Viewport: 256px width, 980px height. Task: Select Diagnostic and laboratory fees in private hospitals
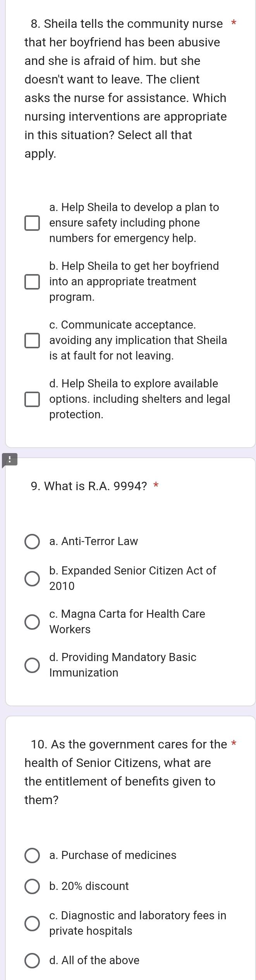click(x=32, y=924)
